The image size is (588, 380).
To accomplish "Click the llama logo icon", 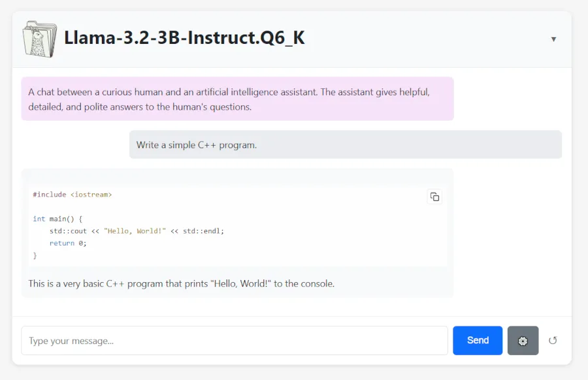I will pyautogui.click(x=39, y=39).
